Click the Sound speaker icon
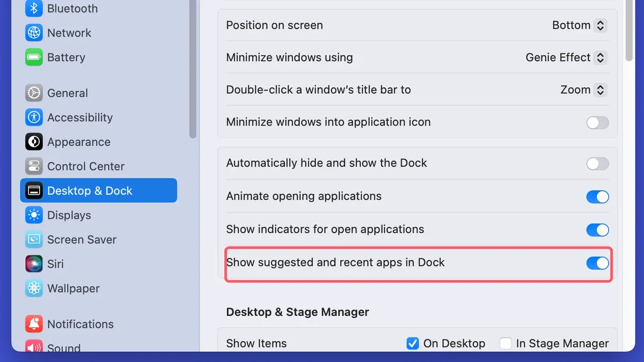Viewport: 644px width, 362px height. tap(34, 347)
